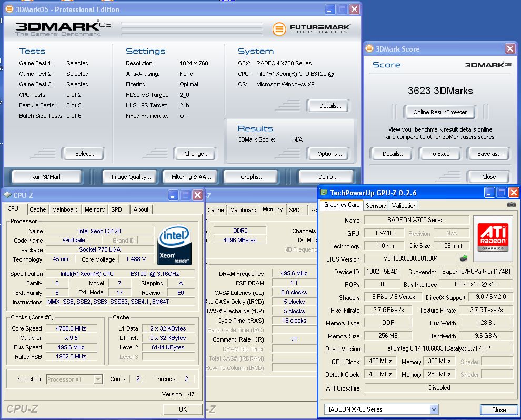Click the 3623 3DMarks score text
Screen dimensions: 521x420
pyautogui.click(x=440, y=91)
